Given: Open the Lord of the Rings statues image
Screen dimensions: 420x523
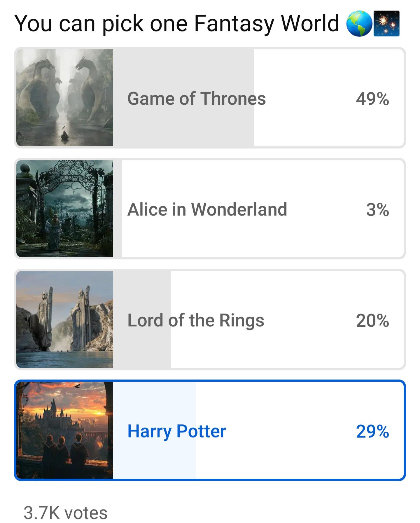Looking at the screenshot, I should (x=65, y=319).
